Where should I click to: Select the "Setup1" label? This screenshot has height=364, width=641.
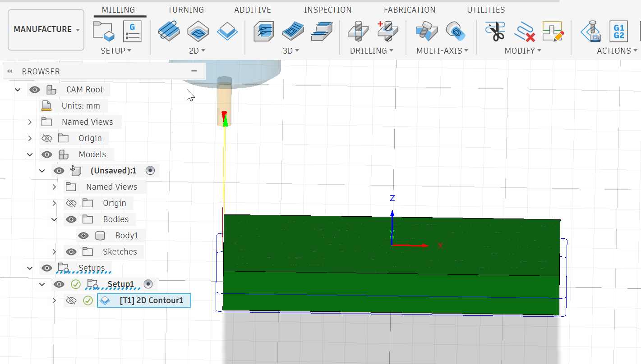click(x=121, y=284)
